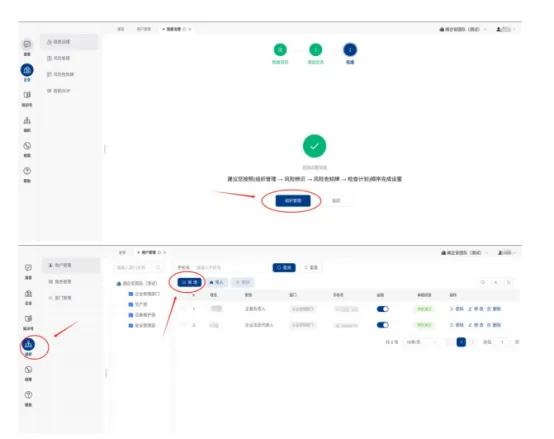Image resolution: width=554 pixels, height=439 pixels.
Task: Open the building icon in lower sidebar
Action: tap(28, 293)
